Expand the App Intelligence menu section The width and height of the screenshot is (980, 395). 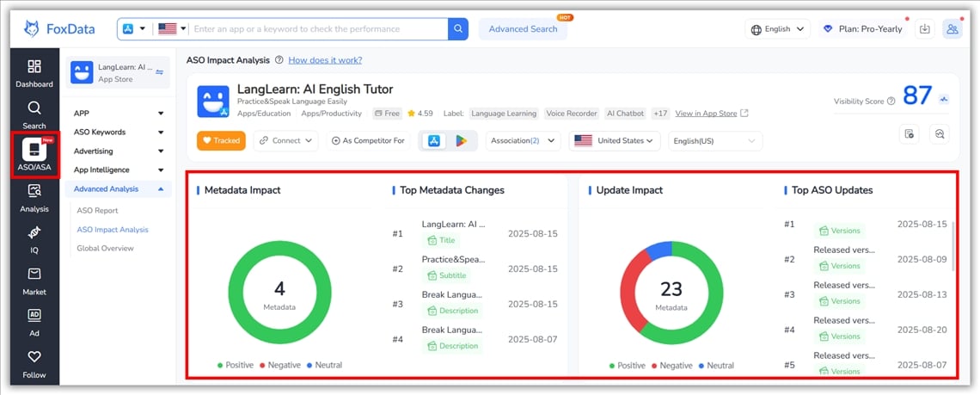coord(118,170)
